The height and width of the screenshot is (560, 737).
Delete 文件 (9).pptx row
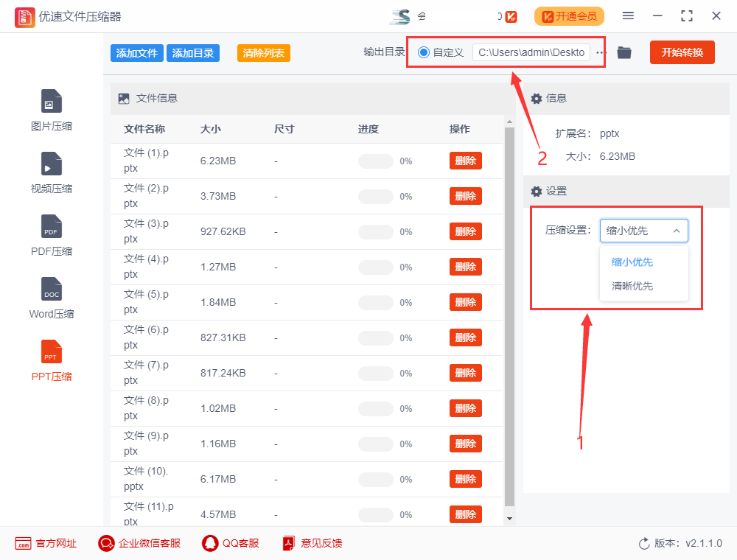[465, 444]
